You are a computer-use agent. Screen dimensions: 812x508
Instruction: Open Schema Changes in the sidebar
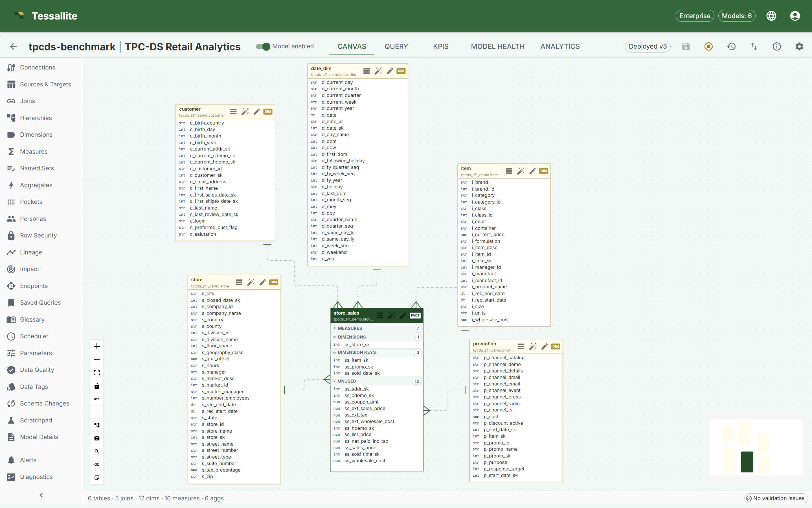(41, 404)
